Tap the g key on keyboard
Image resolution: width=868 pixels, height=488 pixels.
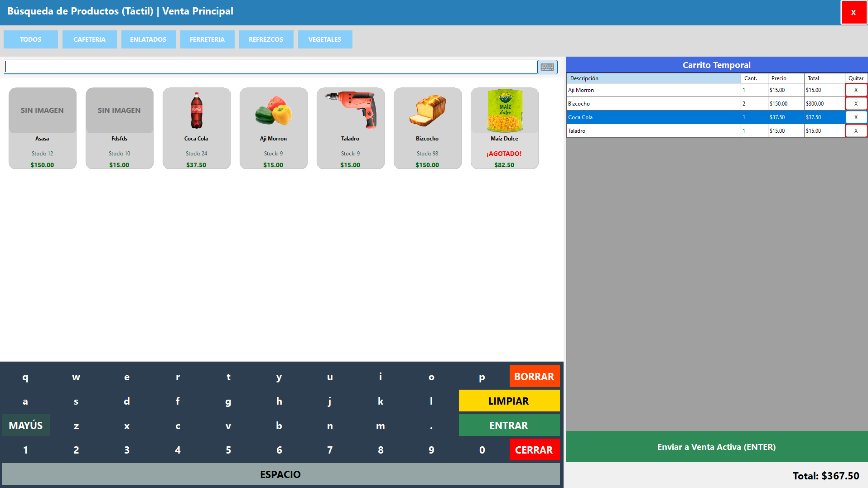tap(228, 401)
